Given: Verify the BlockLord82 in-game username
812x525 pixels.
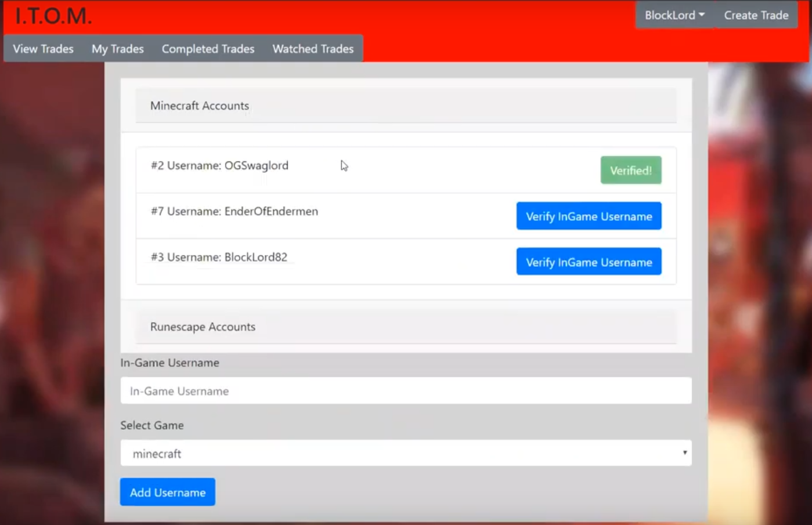Looking at the screenshot, I should (x=589, y=262).
